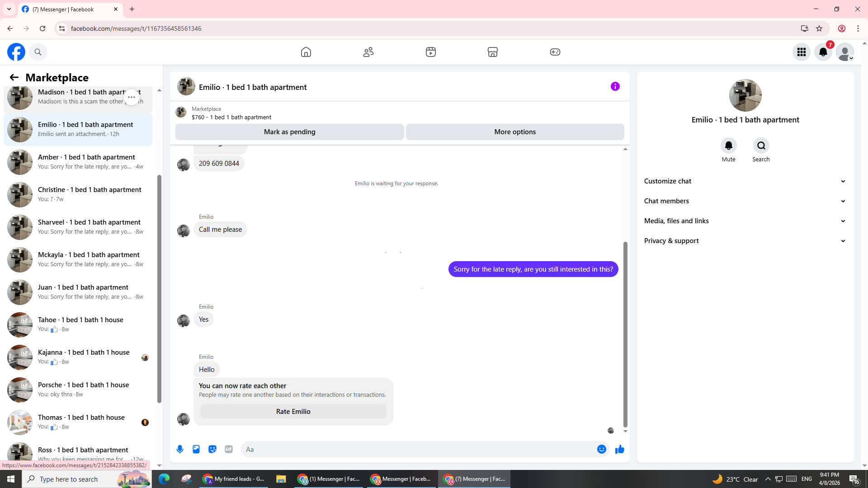Image resolution: width=868 pixels, height=488 pixels.
Task: Click the voice clip microphone icon
Action: coord(180,449)
